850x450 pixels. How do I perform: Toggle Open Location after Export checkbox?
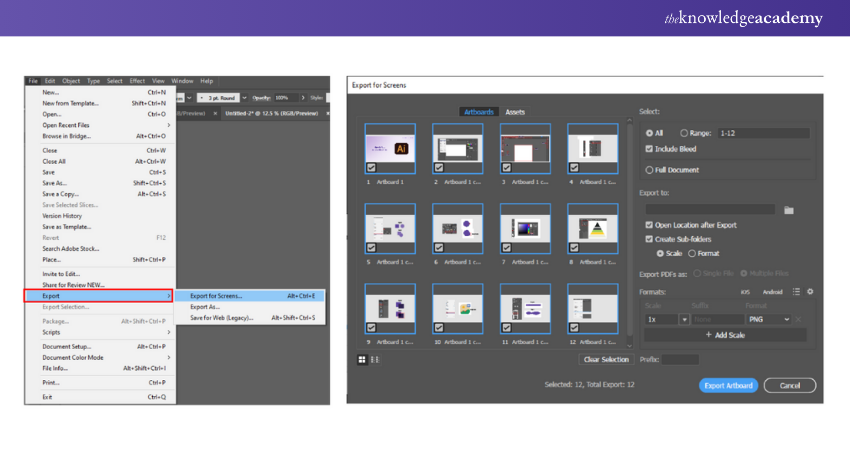(649, 226)
